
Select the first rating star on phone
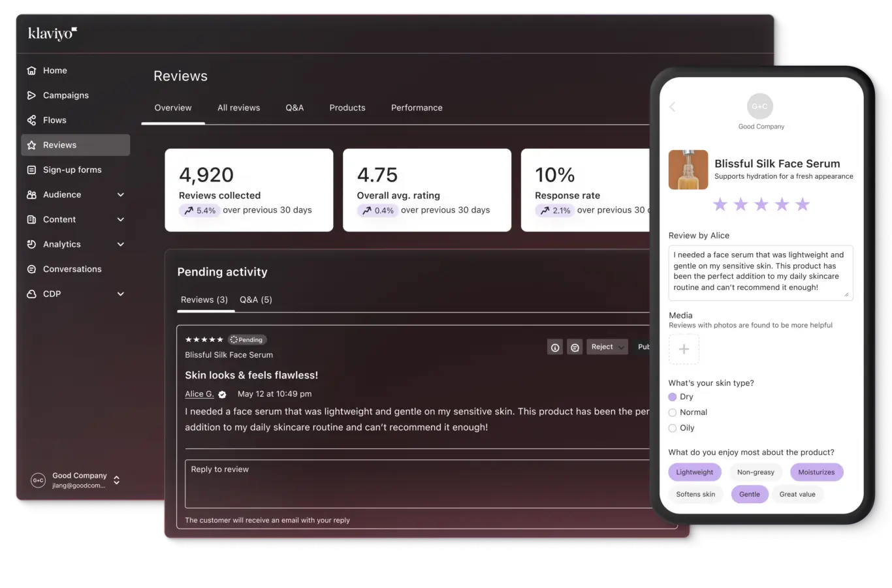point(720,205)
